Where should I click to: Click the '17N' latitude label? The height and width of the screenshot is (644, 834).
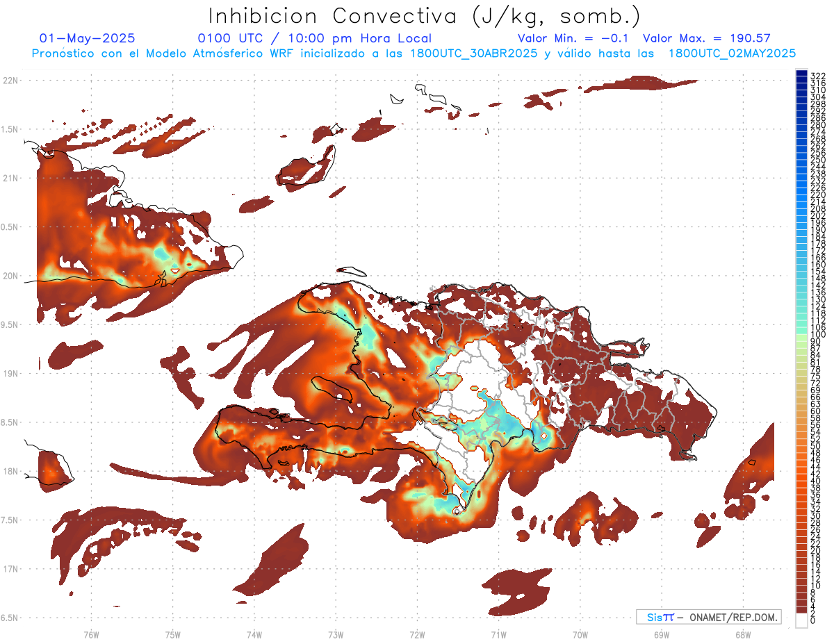tap(10, 569)
